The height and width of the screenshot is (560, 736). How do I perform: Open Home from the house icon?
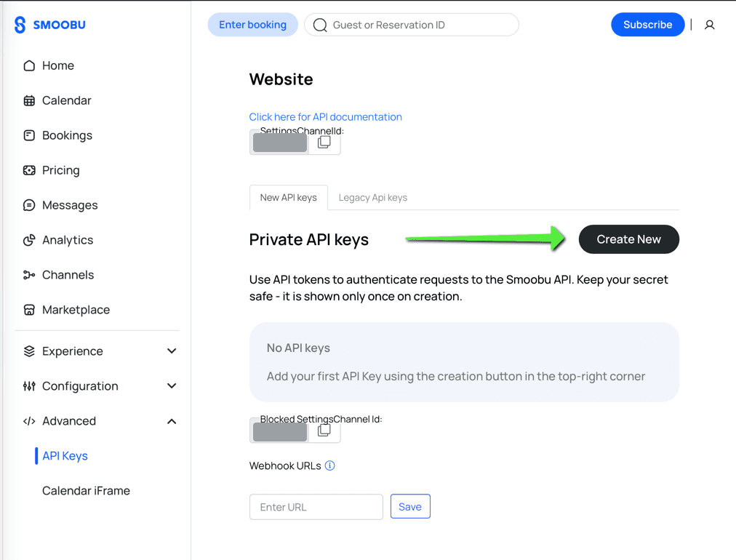(29, 65)
